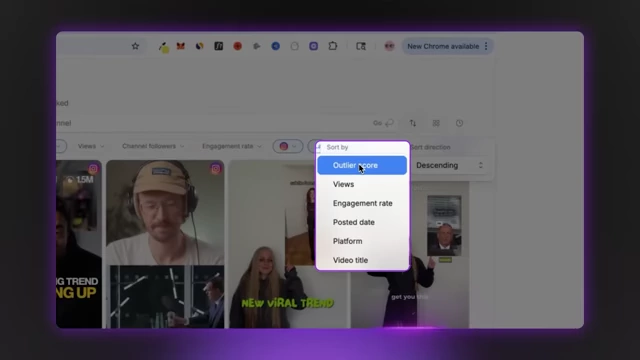
Task: Open the Chrome three-dot menu
Action: (486, 46)
